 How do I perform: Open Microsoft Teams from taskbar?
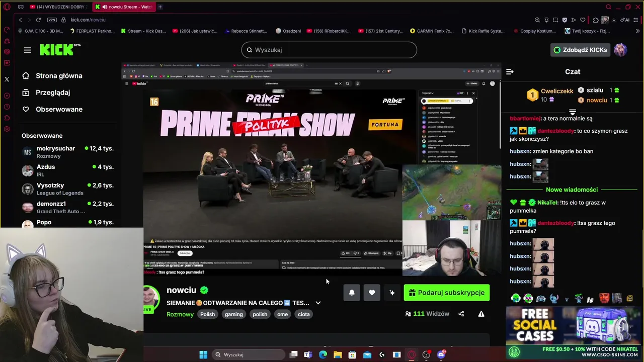308,354
